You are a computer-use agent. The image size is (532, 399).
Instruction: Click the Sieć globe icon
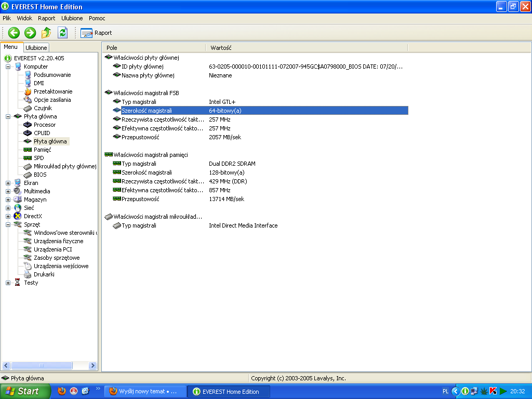tap(18, 208)
